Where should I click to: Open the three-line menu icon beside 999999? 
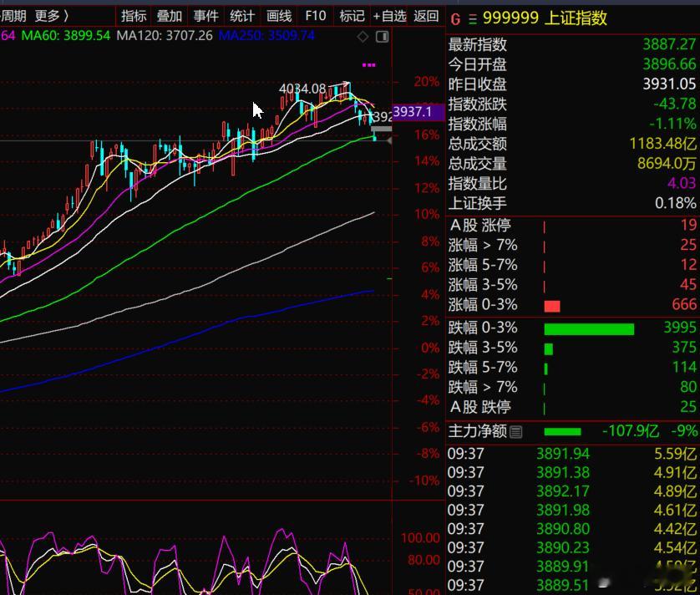tap(472, 19)
